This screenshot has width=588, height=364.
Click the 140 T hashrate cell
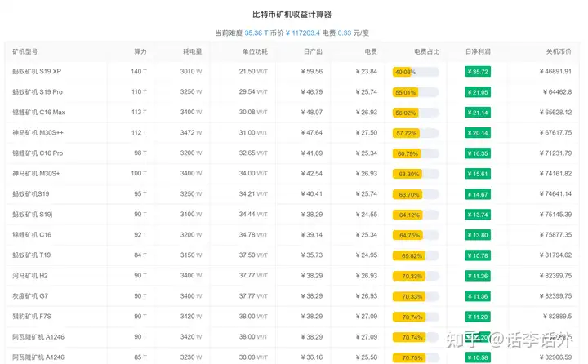(x=139, y=71)
